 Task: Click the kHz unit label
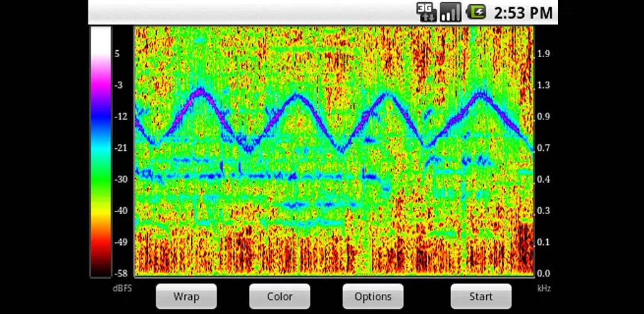(x=544, y=289)
